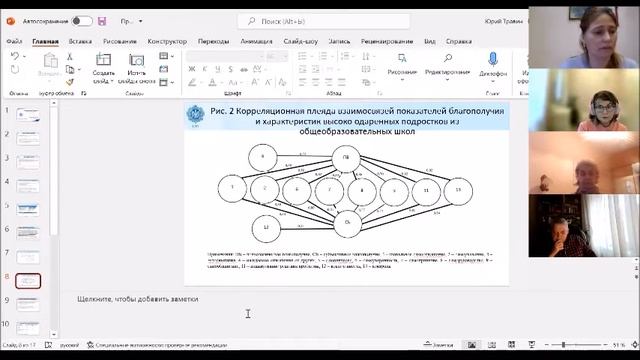Click the text highlight color icon

coord(192,82)
